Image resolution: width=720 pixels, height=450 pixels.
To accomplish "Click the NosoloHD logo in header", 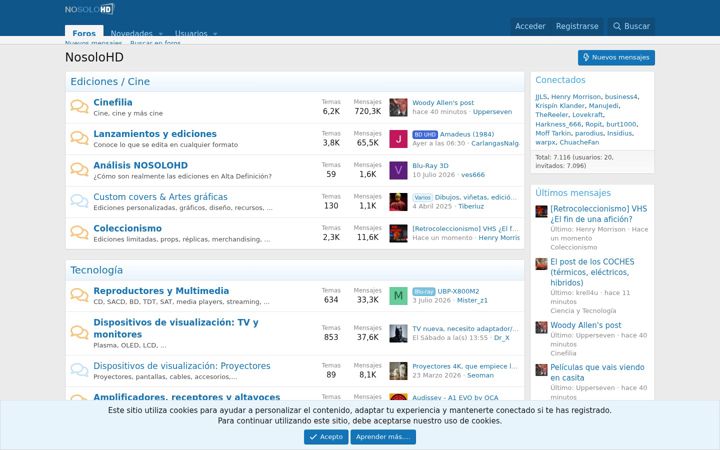I will pos(89,9).
